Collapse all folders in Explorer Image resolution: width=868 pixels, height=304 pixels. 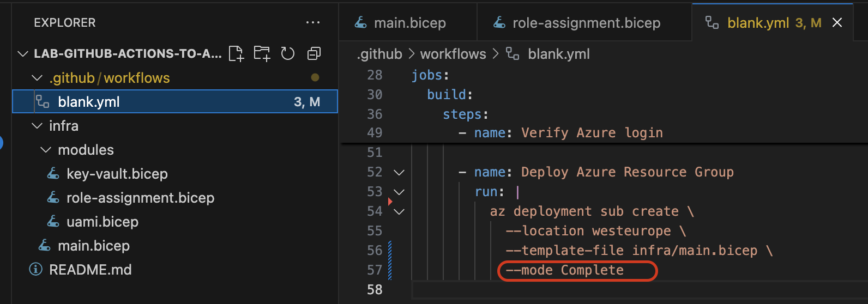pyautogui.click(x=314, y=53)
